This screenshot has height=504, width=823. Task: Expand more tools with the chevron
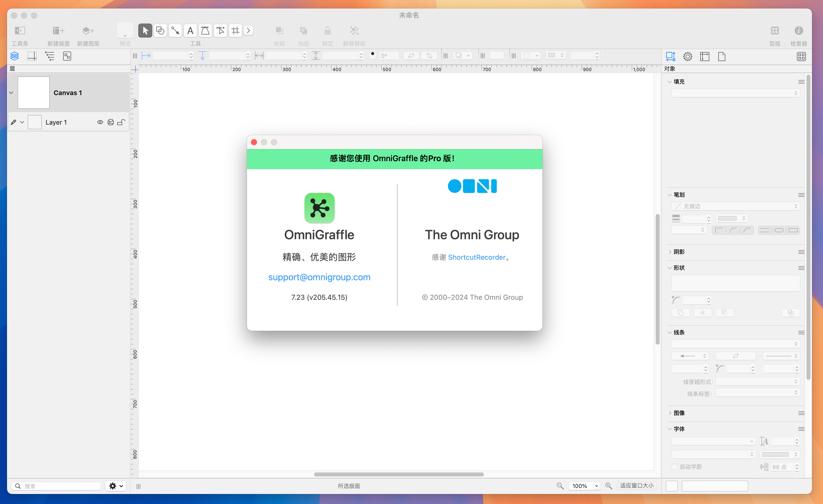click(x=248, y=31)
